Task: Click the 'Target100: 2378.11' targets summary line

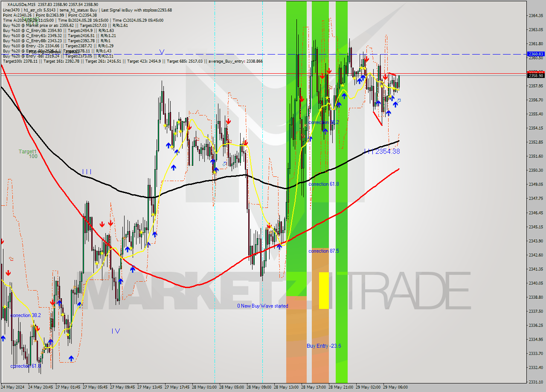Action: [133, 61]
